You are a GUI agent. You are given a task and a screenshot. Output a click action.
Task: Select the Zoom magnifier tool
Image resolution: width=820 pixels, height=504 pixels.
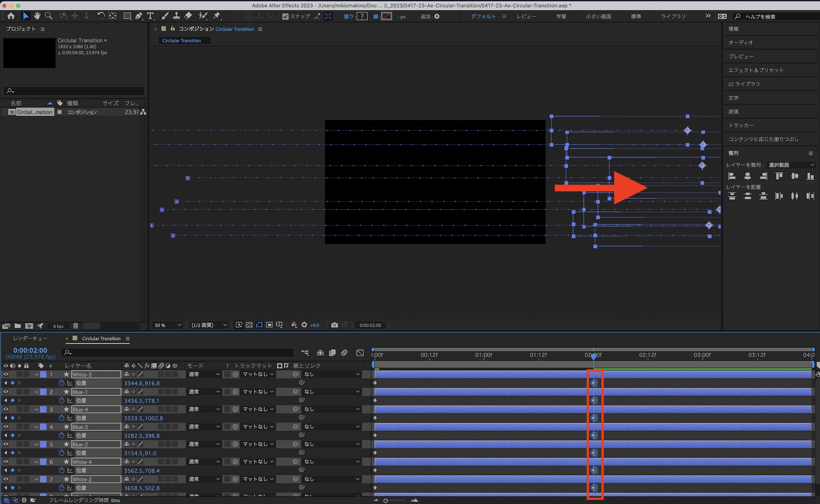pyautogui.click(x=48, y=16)
